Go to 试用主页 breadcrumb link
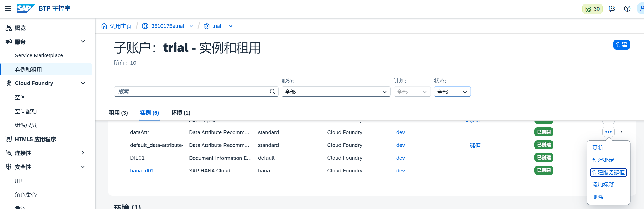Image resolution: width=644 pixels, height=209 pixels. click(121, 26)
